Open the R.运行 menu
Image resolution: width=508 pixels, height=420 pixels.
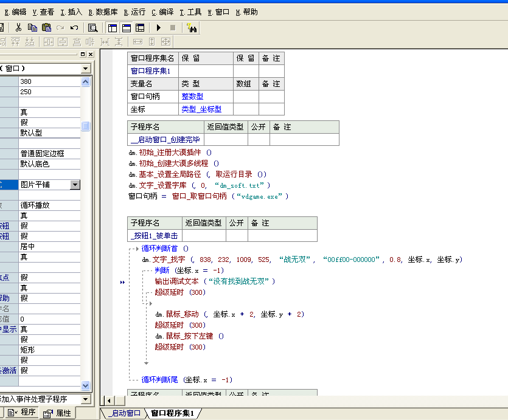click(134, 12)
